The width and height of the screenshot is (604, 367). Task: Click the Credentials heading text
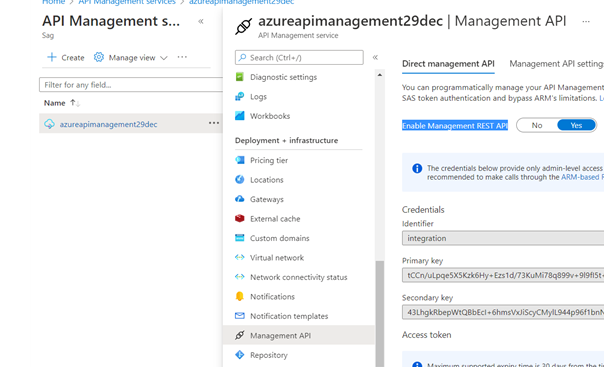[423, 209]
